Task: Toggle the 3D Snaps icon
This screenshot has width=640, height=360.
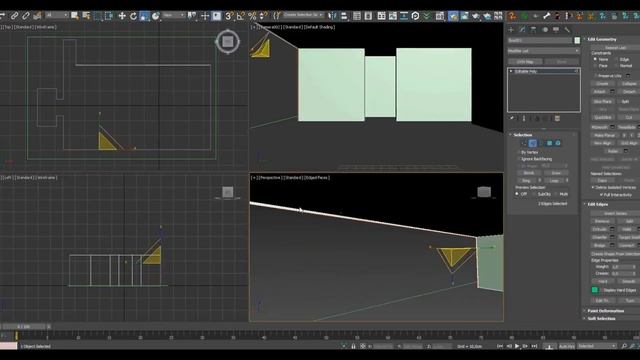Action: 229,16
